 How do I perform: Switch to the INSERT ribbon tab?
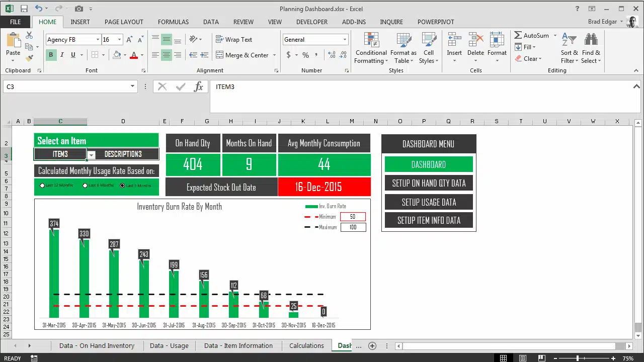point(80,22)
